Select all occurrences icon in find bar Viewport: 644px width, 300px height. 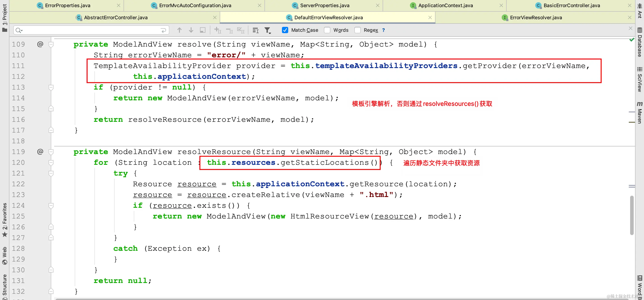click(x=241, y=30)
